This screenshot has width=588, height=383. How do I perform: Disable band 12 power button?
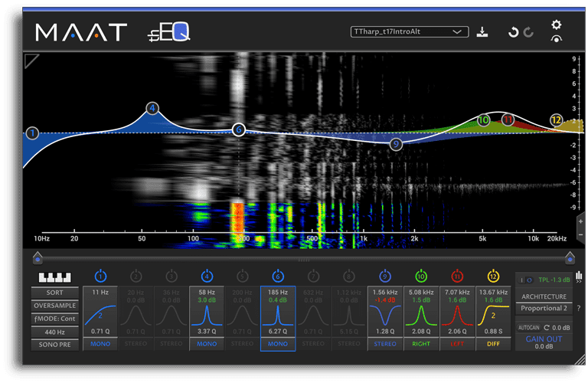click(x=493, y=277)
